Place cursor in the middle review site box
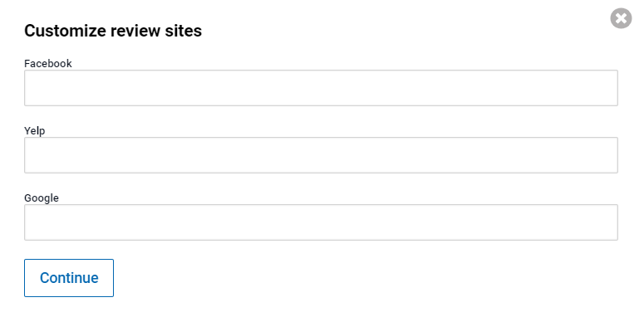 pyautogui.click(x=321, y=155)
